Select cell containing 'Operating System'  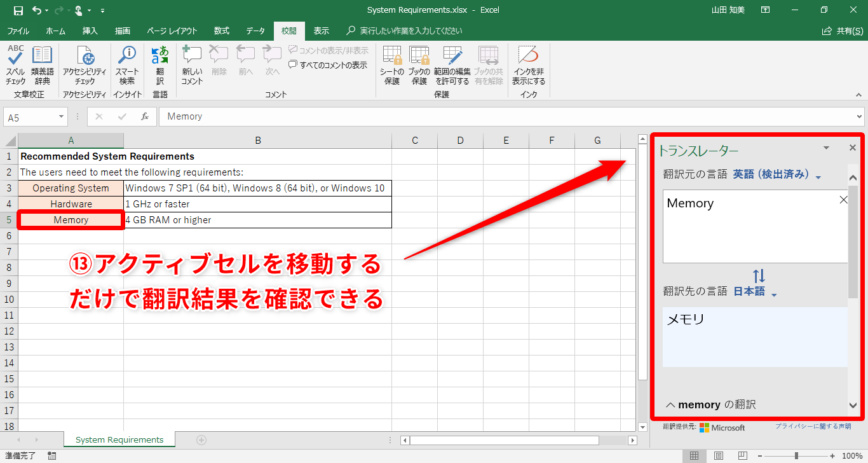(x=71, y=188)
